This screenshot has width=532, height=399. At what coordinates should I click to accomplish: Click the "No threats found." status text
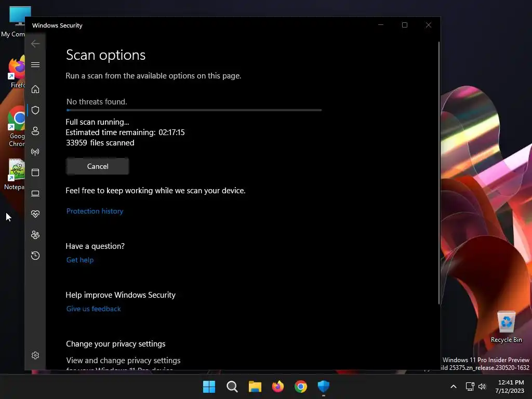97,102
